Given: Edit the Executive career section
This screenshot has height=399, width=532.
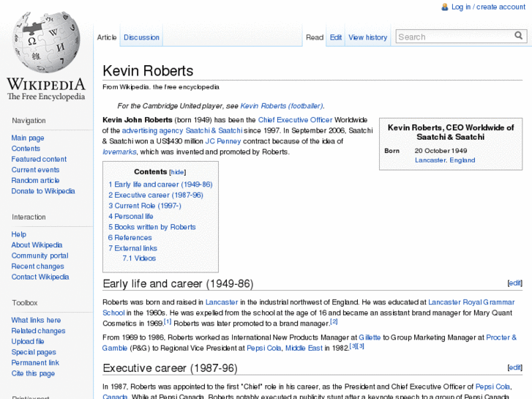Looking at the screenshot, I should [514, 368].
